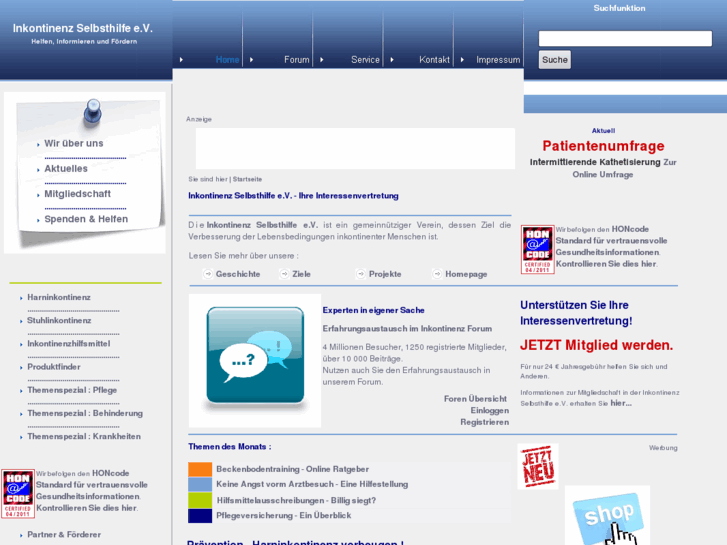Click the orange swatch beside Beckenbodentraining
This screenshot has height=545, width=727.
click(x=200, y=469)
